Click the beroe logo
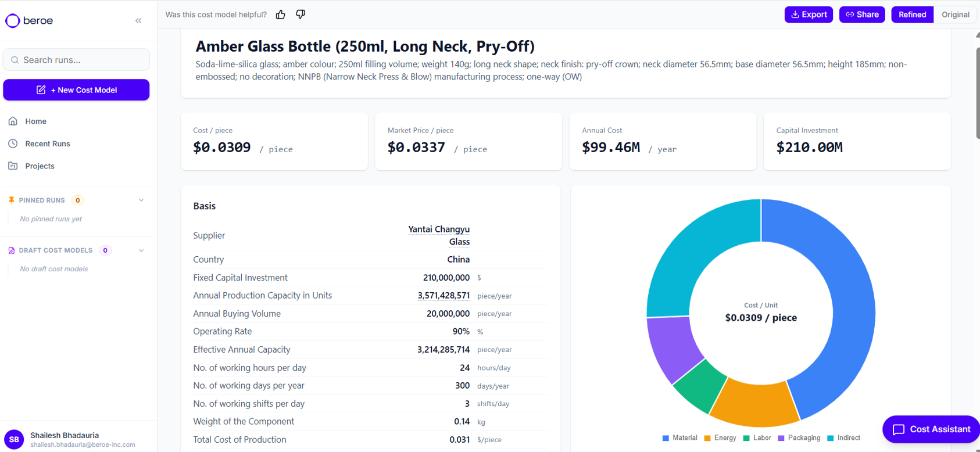The image size is (980, 452). (29, 21)
